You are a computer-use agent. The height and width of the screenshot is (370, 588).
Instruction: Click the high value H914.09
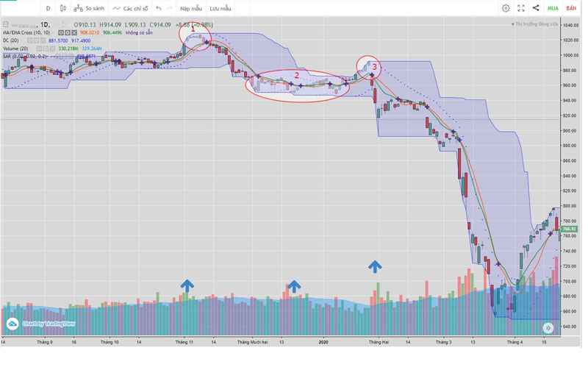coord(110,25)
